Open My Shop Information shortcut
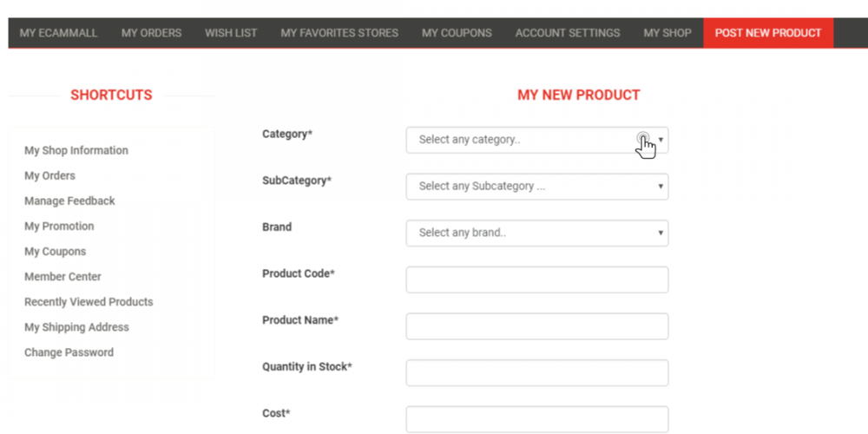 76,150
